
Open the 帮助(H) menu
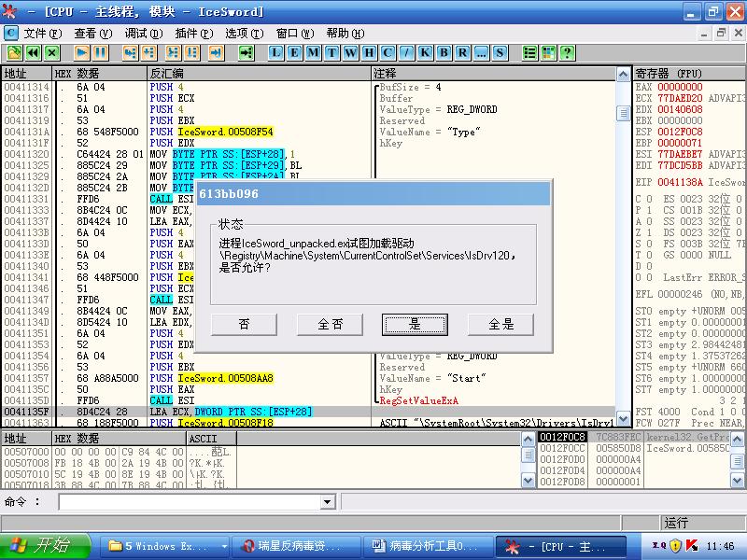pyautogui.click(x=345, y=34)
